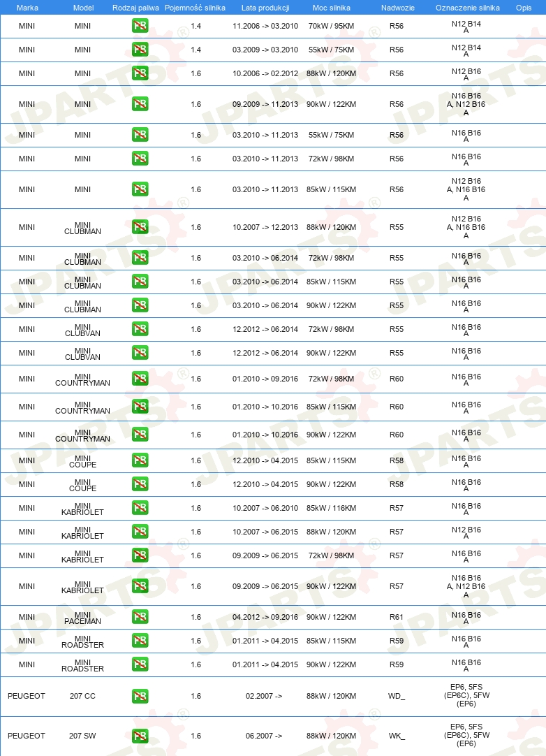Click fuel icon in Countryman 85kW / 115KM row
Viewport: 546px width, 756px height.
click(x=140, y=407)
